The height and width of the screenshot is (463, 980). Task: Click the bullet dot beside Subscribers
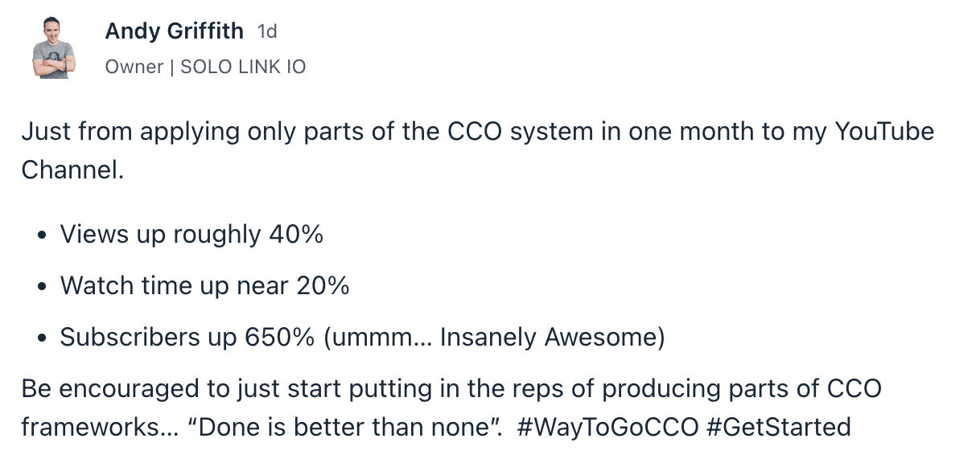coord(42,339)
